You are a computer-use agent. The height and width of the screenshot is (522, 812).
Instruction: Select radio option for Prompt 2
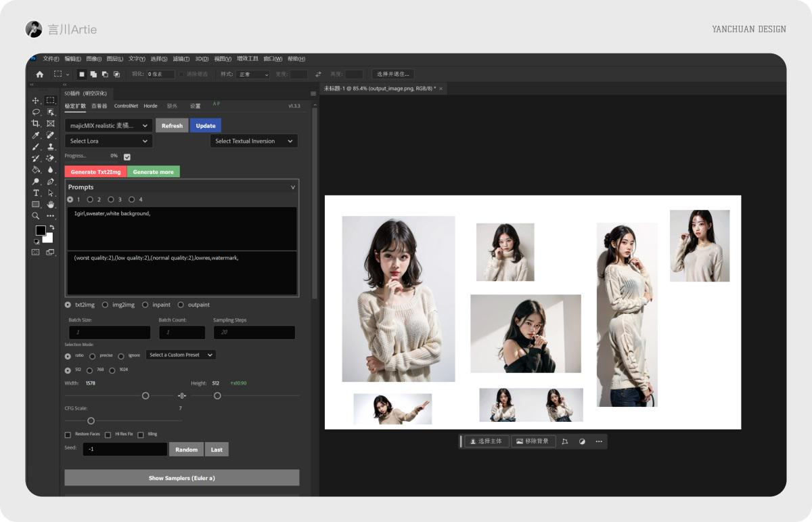tap(91, 200)
